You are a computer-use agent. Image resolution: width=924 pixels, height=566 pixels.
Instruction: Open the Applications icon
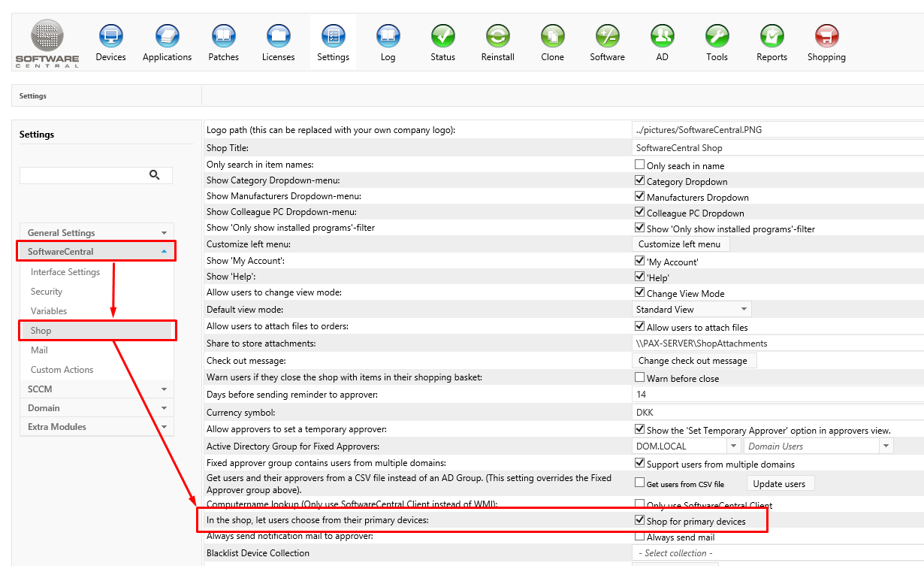point(167,36)
